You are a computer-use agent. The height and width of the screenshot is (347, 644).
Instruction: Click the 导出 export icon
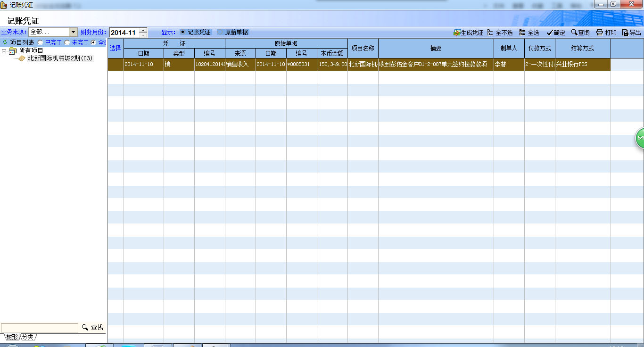625,33
